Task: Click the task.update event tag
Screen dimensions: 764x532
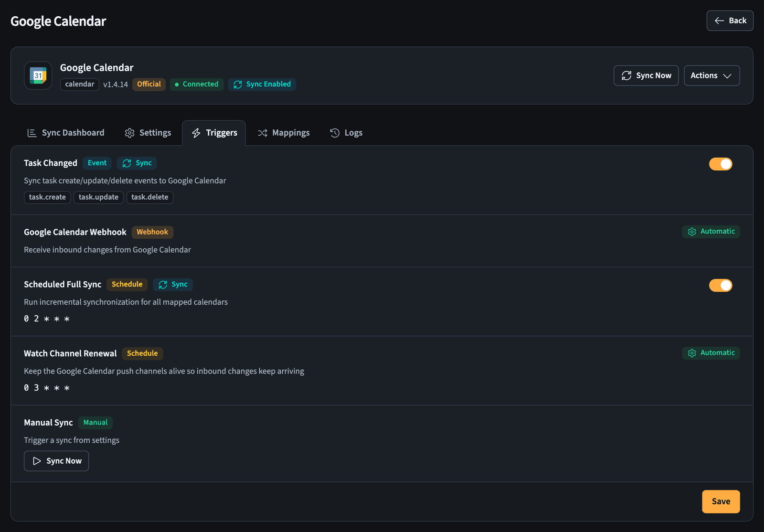Action: tap(98, 197)
